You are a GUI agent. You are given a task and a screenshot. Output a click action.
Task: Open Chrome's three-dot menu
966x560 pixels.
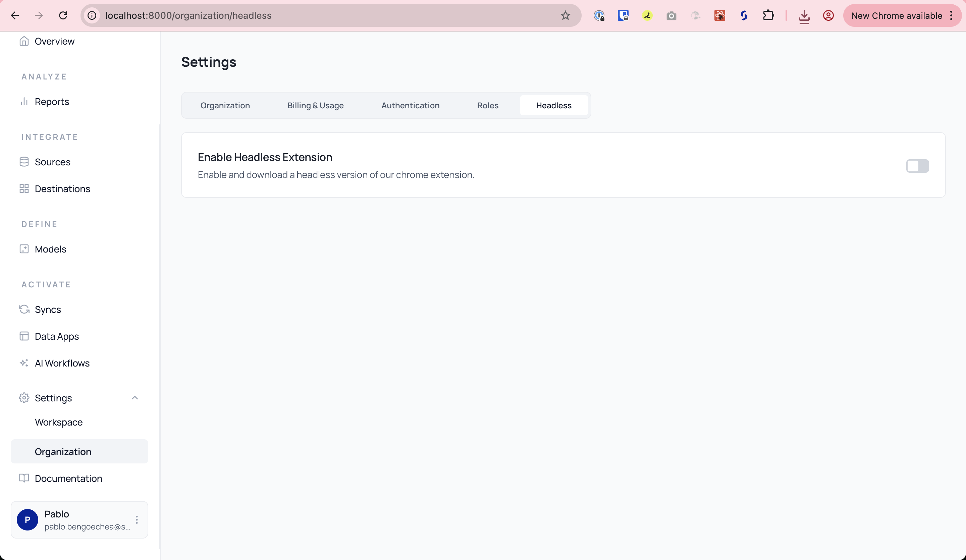(952, 16)
